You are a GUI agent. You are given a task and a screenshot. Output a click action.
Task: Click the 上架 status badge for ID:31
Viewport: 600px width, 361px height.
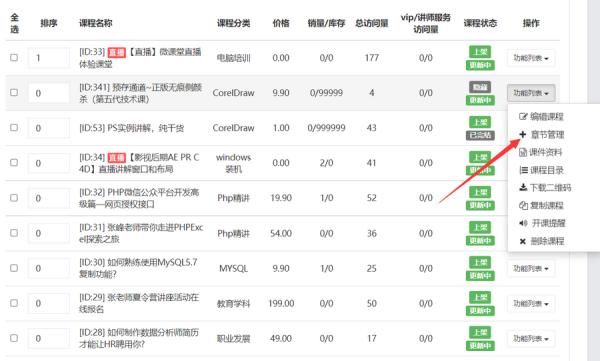(480, 227)
